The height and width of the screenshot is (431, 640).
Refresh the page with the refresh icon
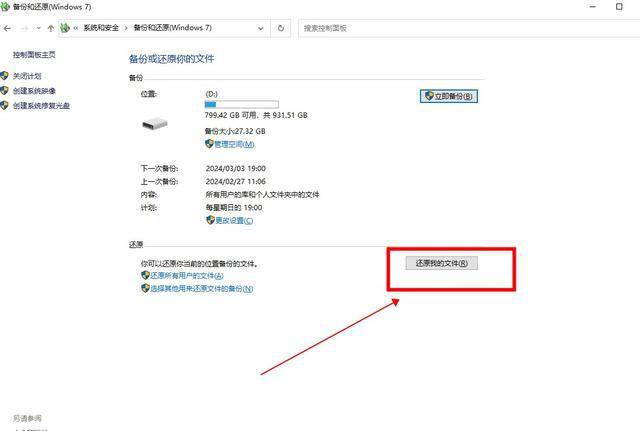(281, 28)
